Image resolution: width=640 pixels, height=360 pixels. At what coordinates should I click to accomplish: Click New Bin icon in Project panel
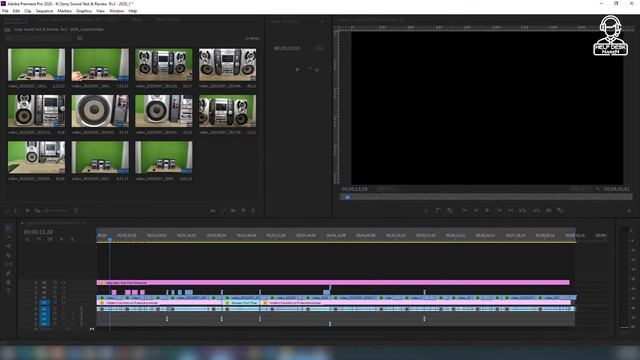tap(233, 211)
